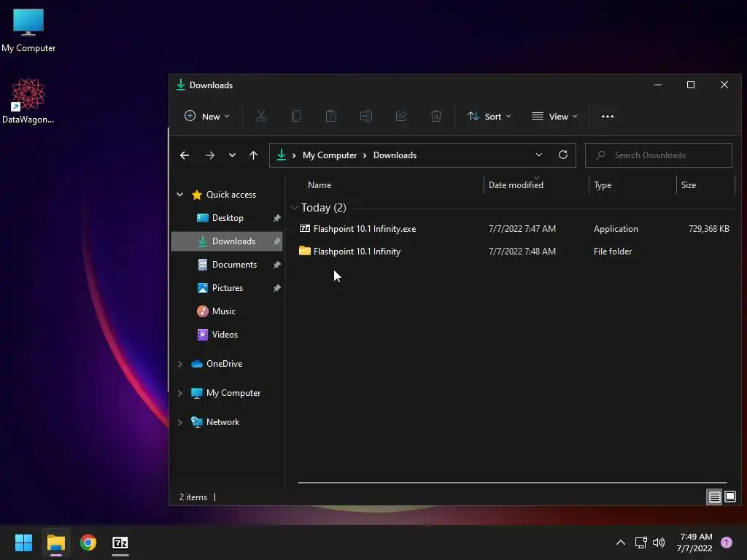Click the Search Downloads field

click(659, 155)
